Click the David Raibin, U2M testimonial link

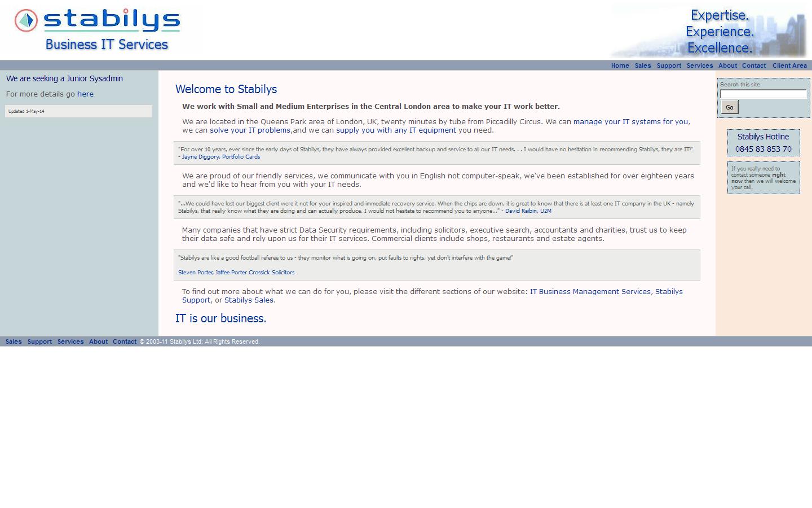pos(528,211)
